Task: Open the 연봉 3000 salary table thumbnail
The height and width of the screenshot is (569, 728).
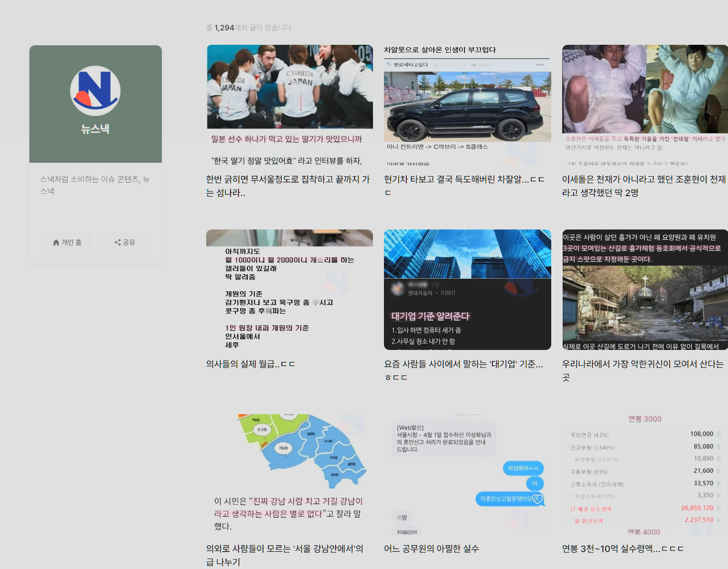Action: (x=645, y=474)
